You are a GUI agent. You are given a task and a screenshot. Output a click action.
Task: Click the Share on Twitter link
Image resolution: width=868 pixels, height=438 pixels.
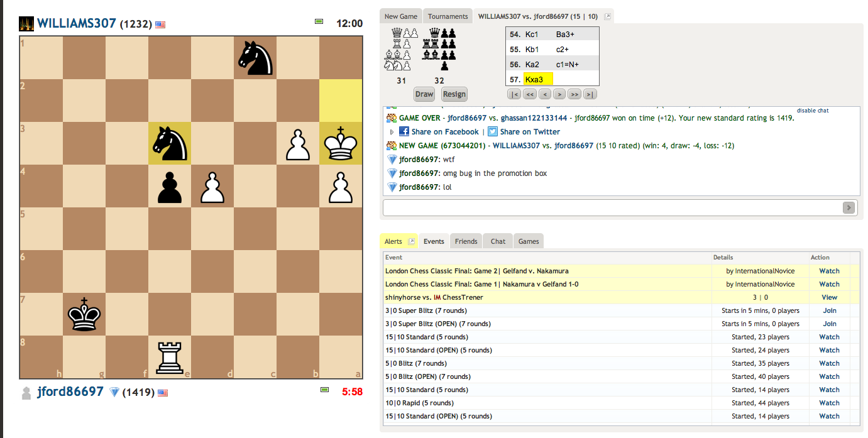(530, 132)
